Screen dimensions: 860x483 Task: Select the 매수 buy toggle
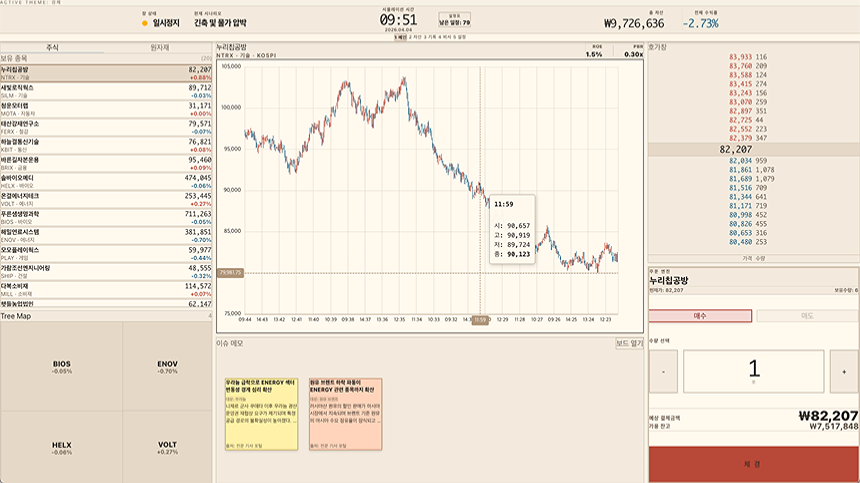[700, 316]
